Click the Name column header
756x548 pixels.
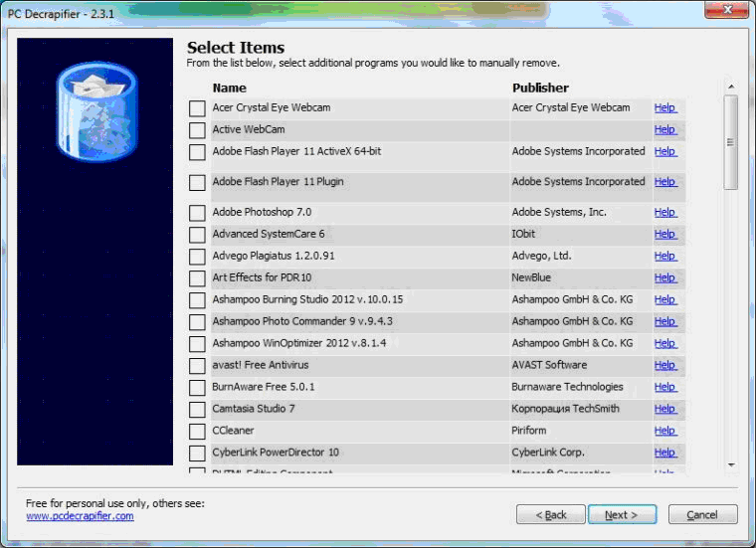coord(230,88)
